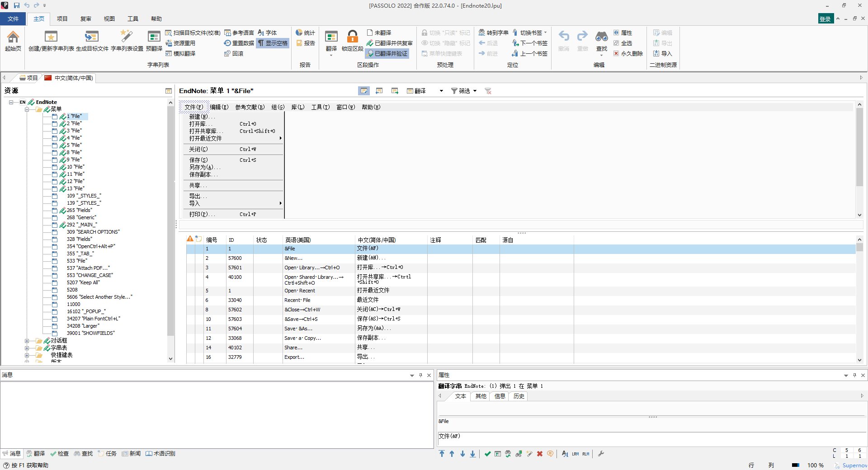Open the 翻译 view dropdown arrow
The height and width of the screenshot is (470, 868).
click(441, 91)
